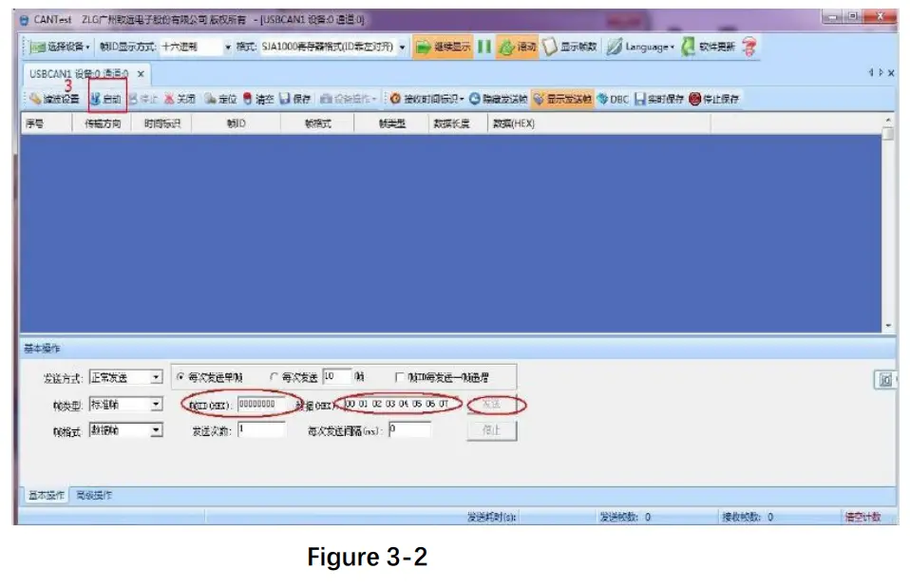Open 设备操作 (device operation) dropdown
The height and width of the screenshot is (588, 910).
tap(349, 99)
